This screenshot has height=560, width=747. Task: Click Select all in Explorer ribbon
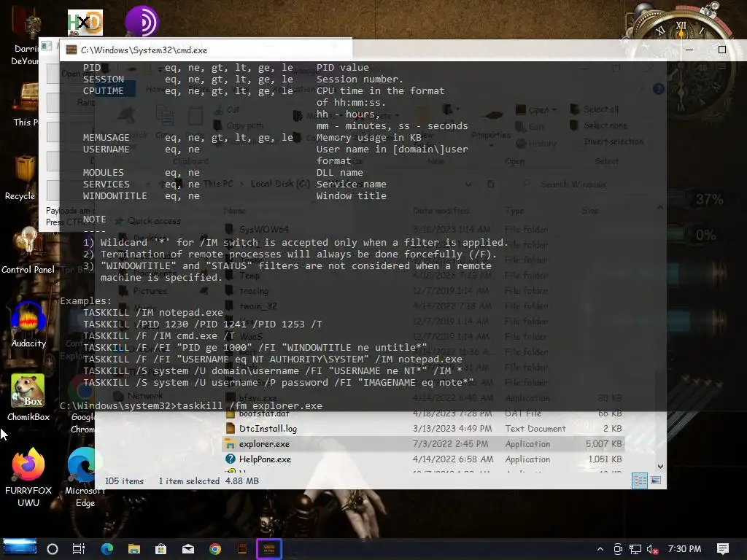coord(595,109)
